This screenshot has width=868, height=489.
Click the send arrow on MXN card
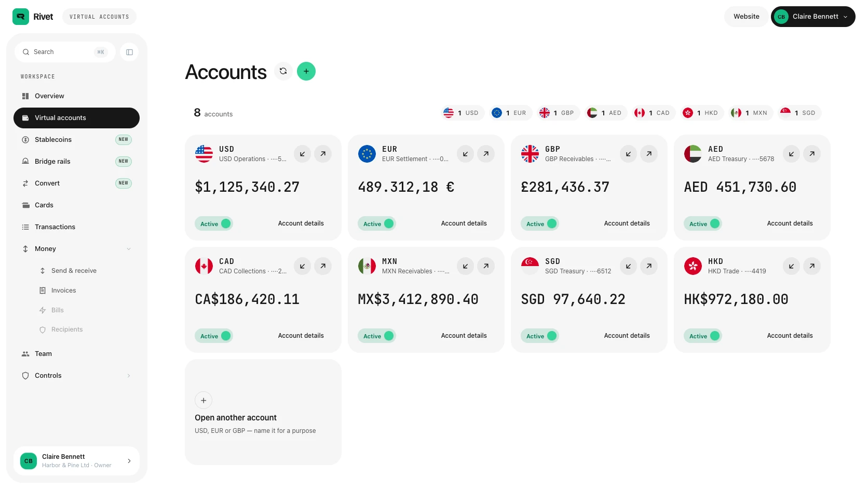486,266
